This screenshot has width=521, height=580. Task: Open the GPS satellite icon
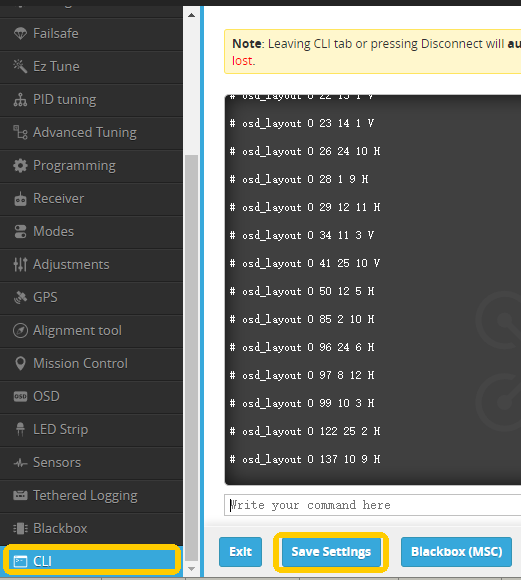(x=20, y=297)
